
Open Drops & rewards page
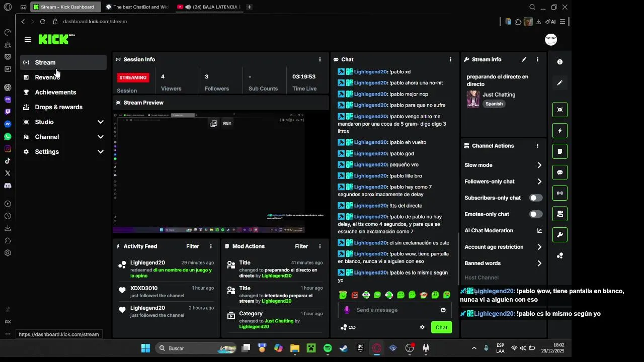coord(63,107)
